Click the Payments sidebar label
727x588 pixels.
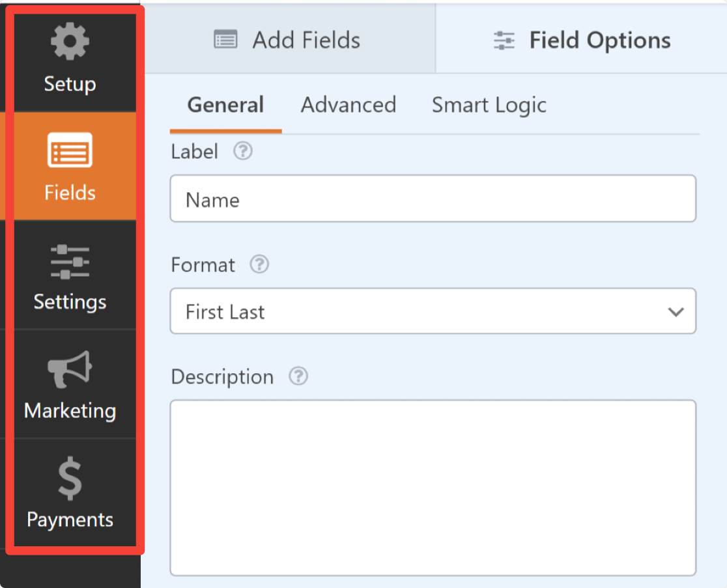click(x=70, y=520)
